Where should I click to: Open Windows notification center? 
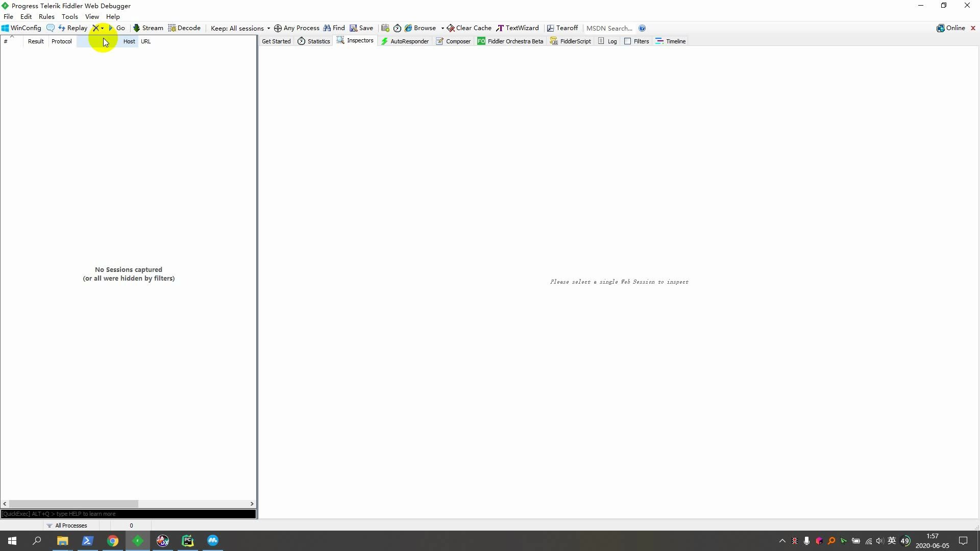(x=963, y=541)
